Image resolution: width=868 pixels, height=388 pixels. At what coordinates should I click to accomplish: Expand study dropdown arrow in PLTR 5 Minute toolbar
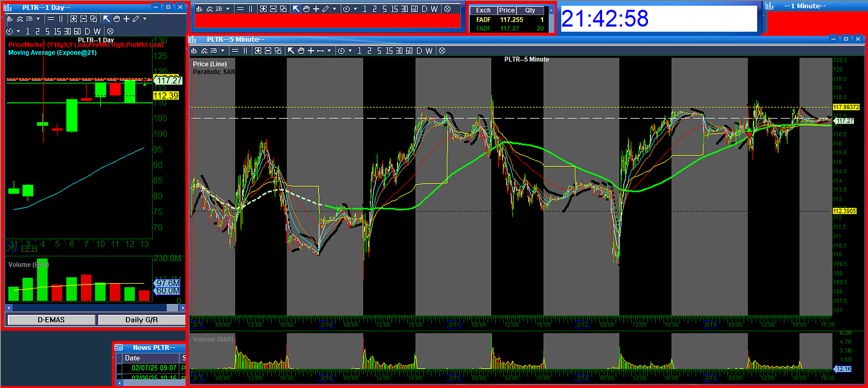222,51
